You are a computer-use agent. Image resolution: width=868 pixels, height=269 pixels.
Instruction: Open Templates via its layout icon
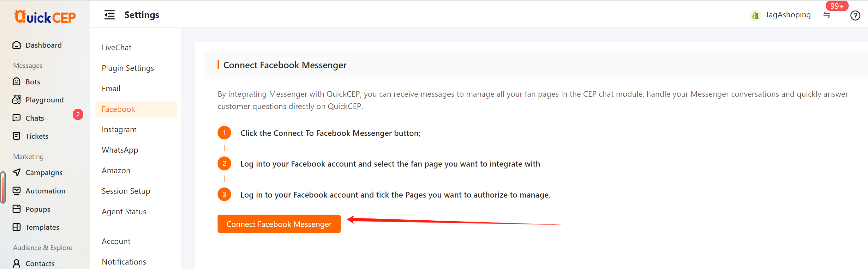pyautogui.click(x=16, y=227)
